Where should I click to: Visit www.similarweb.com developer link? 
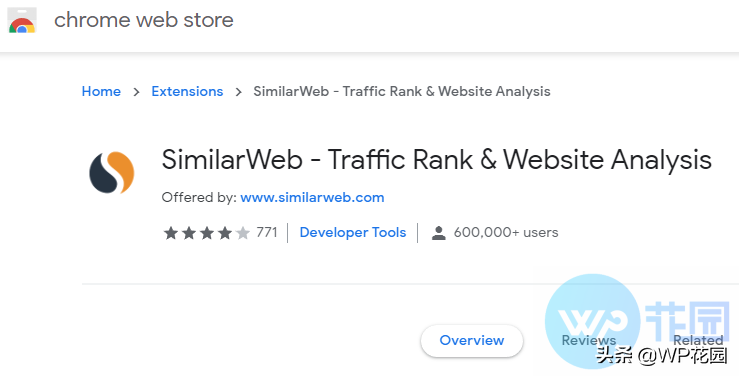click(x=312, y=197)
